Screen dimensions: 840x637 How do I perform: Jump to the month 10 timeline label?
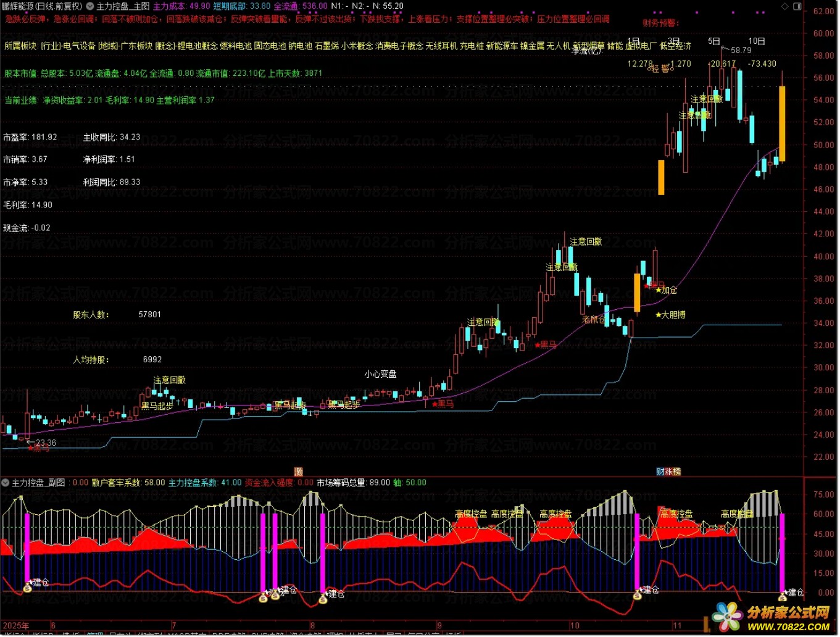575,625
